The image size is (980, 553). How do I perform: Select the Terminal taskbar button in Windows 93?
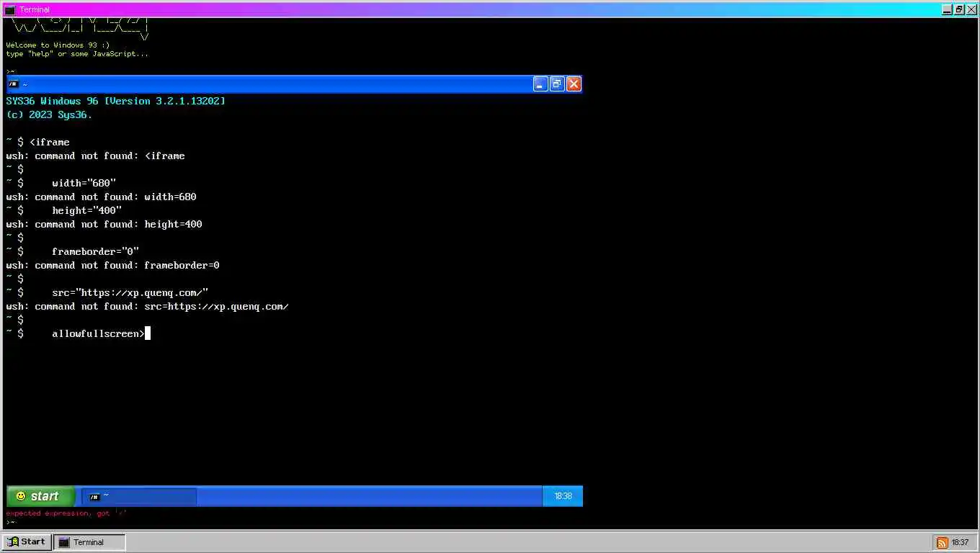coord(90,542)
